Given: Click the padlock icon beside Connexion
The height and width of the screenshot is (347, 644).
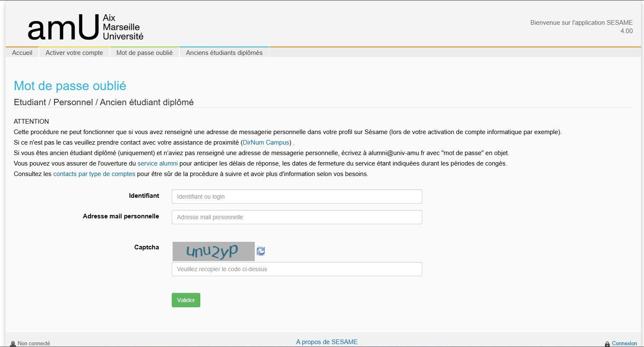Looking at the screenshot, I should tap(607, 344).
